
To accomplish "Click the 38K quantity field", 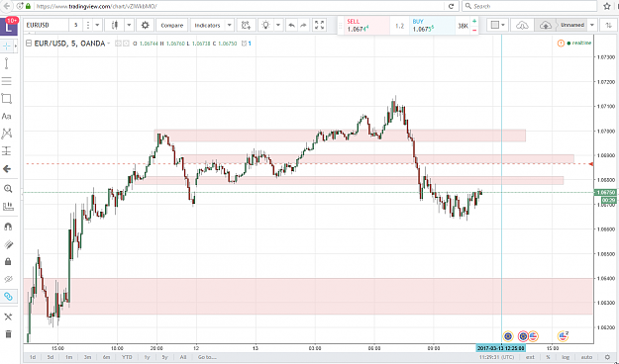I will (x=463, y=26).
